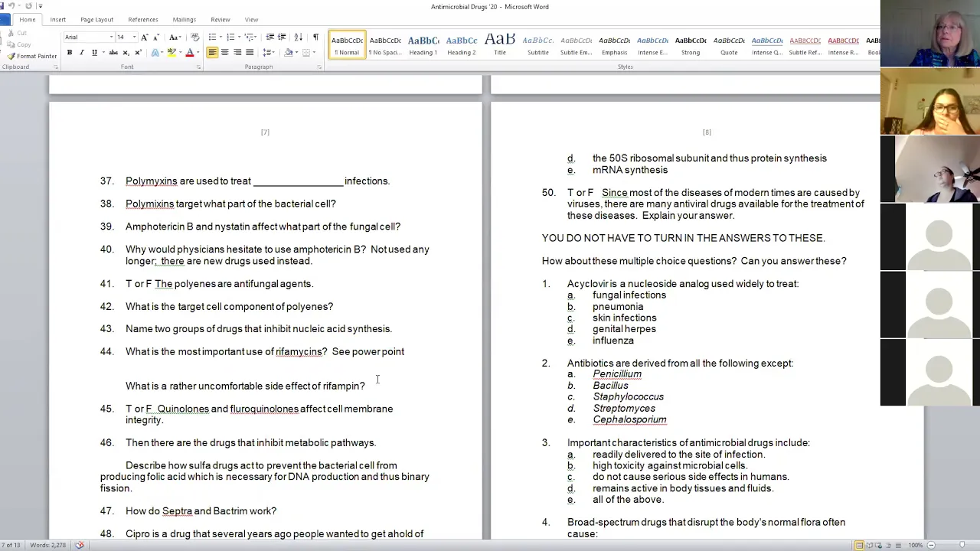Apply the Title style
Screen dimensions: 980x551
(500, 44)
